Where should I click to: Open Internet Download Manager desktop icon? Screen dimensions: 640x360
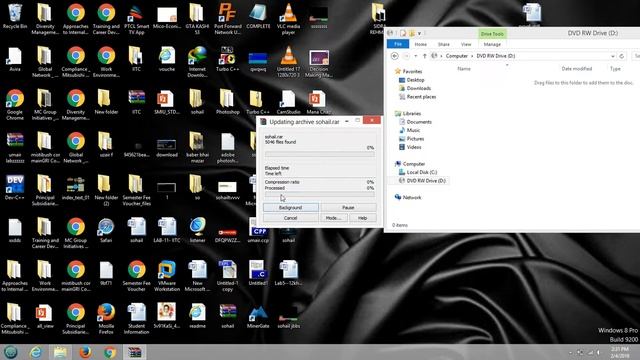pyautogui.click(x=197, y=61)
